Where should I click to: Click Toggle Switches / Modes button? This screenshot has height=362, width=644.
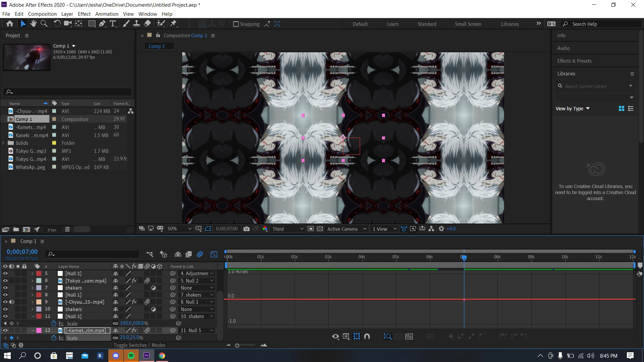[x=139, y=345]
